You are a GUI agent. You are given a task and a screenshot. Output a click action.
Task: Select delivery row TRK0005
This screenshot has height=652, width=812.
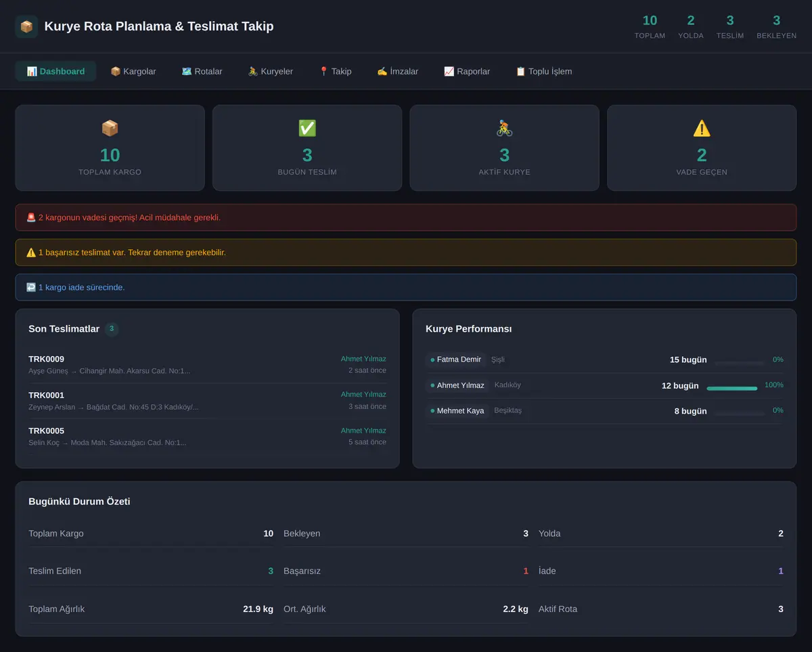pyautogui.click(x=207, y=436)
